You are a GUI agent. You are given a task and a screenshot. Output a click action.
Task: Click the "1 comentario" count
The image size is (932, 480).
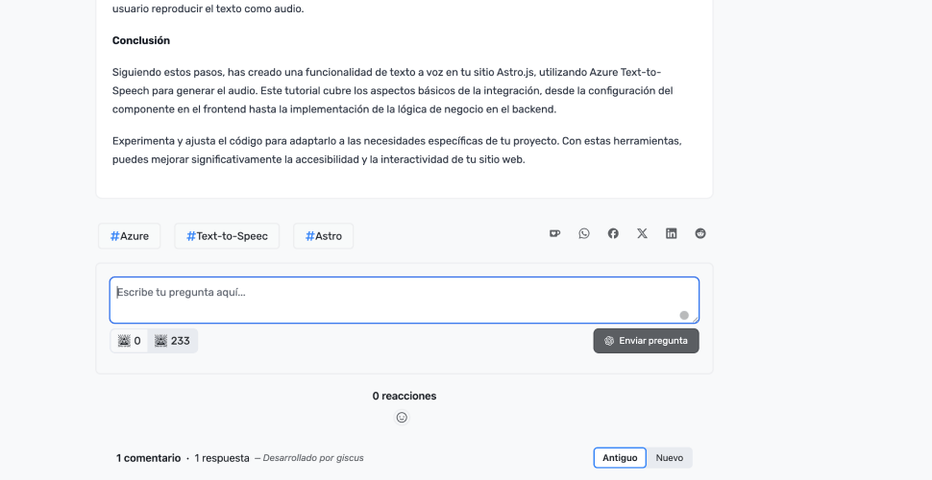[x=148, y=458]
